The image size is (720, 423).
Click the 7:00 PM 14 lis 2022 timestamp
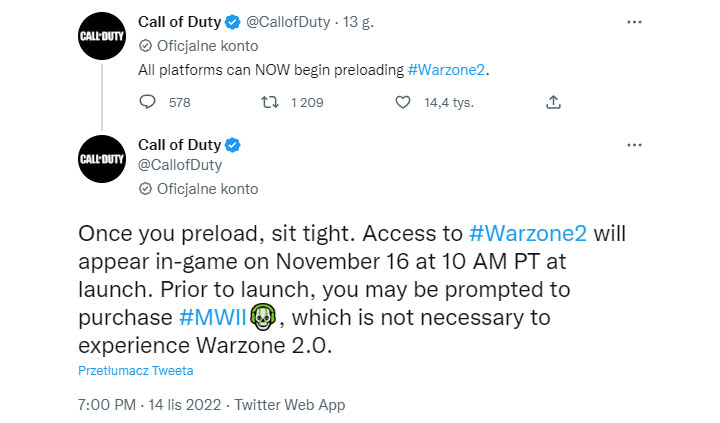[x=150, y=406]
